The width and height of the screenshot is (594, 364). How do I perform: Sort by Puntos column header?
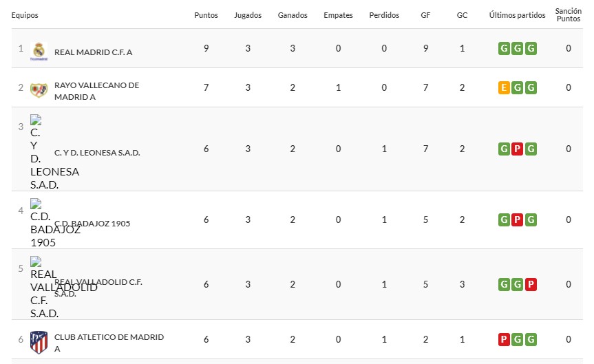(206, 15)
